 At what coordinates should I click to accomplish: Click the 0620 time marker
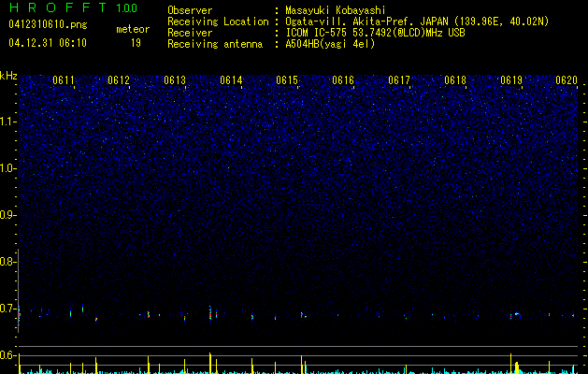566,80
